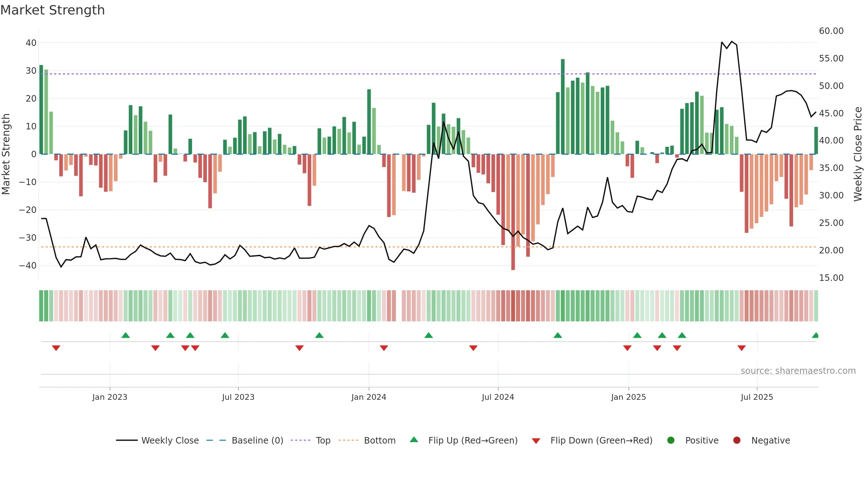The image size is (868, 488).
Task: Click the vertical Market Strength axis title
Action: pos(6,154)
